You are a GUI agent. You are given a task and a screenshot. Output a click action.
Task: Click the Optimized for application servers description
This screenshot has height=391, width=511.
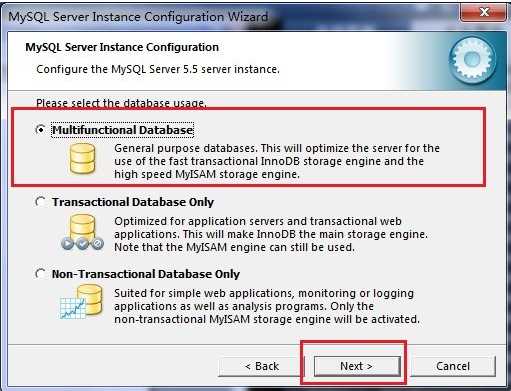pyautogui.click(x=271, y=234)
